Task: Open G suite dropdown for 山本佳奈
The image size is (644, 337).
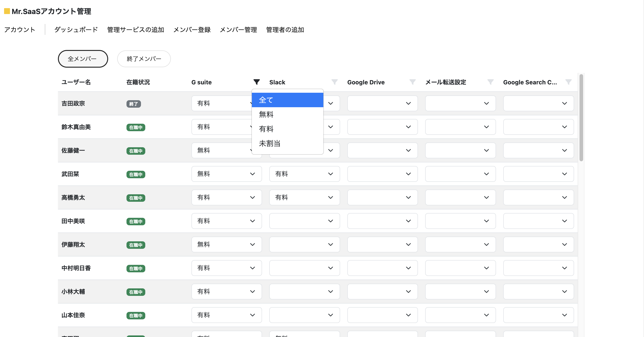Action: coord(227,315)
